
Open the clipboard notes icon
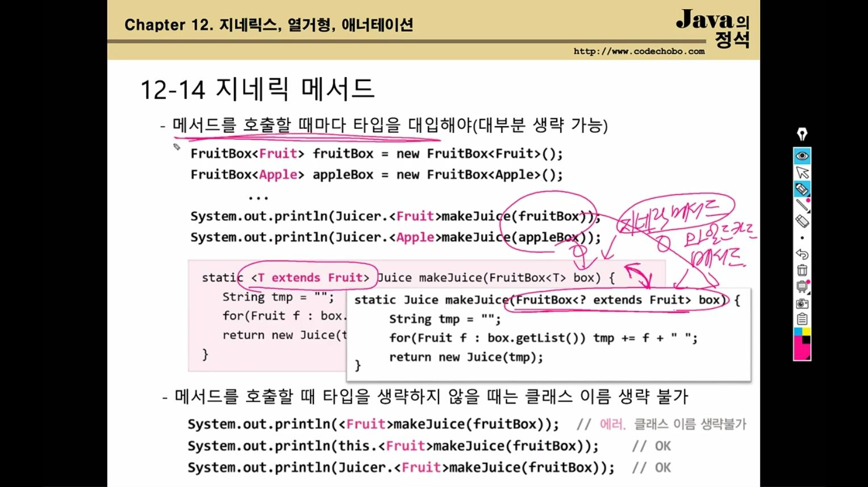click(x=802, y=319)
